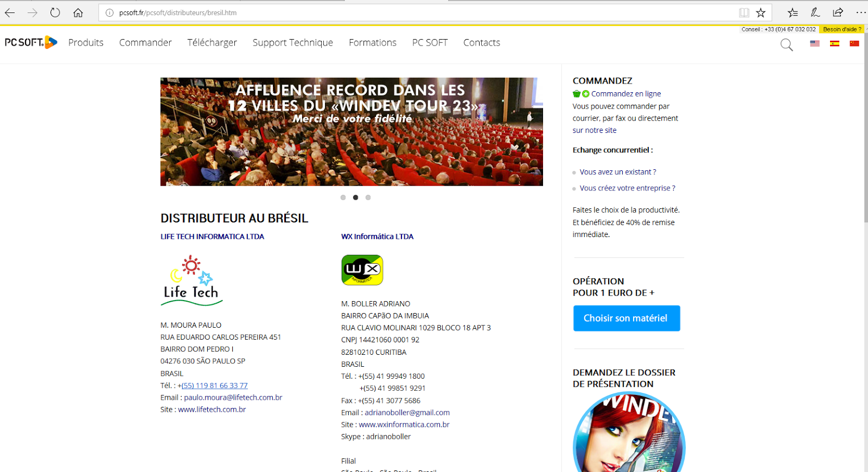
Task: Click the PC SOFT logo
Action: click(31, 42)
